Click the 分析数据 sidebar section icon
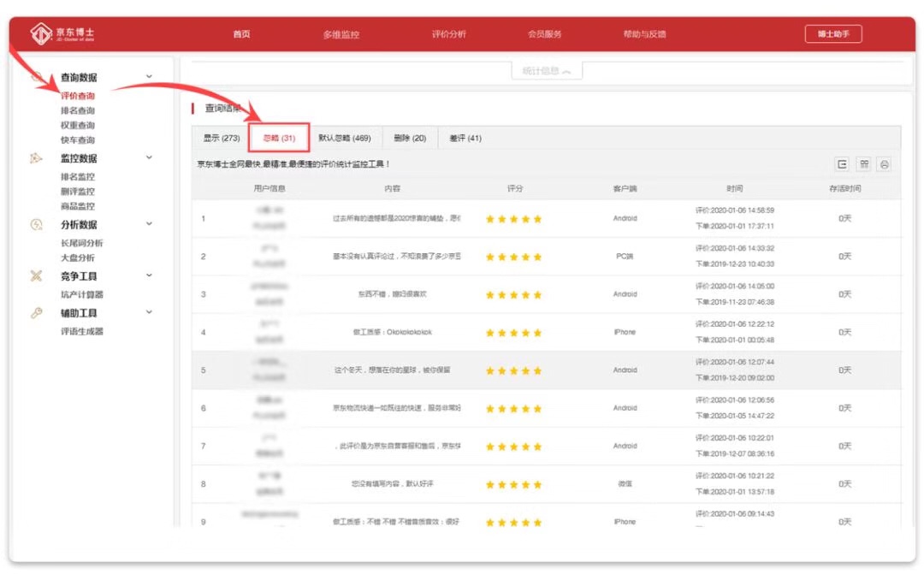924x580 pixels. [36, 225]
